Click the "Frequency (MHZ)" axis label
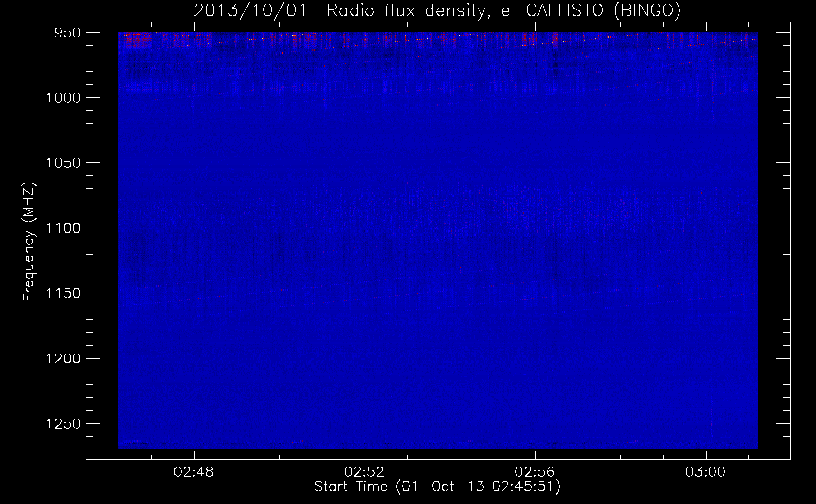 (29, 242)
